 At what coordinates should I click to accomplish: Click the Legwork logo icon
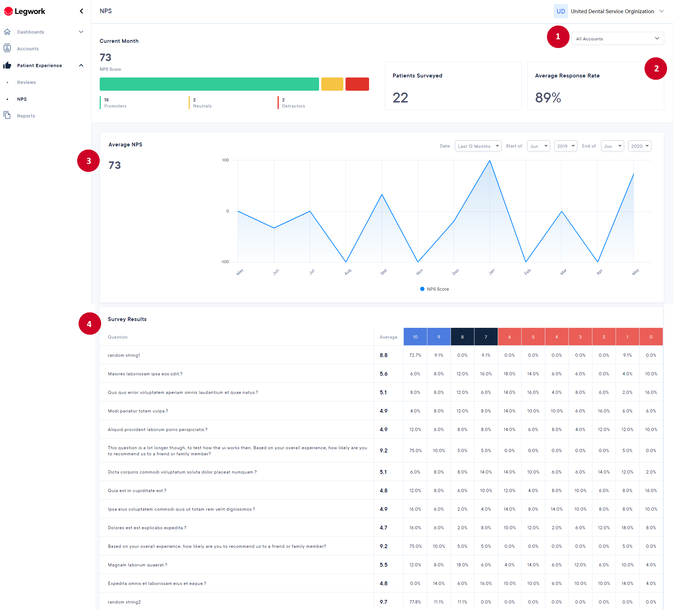tap(8, 11)
